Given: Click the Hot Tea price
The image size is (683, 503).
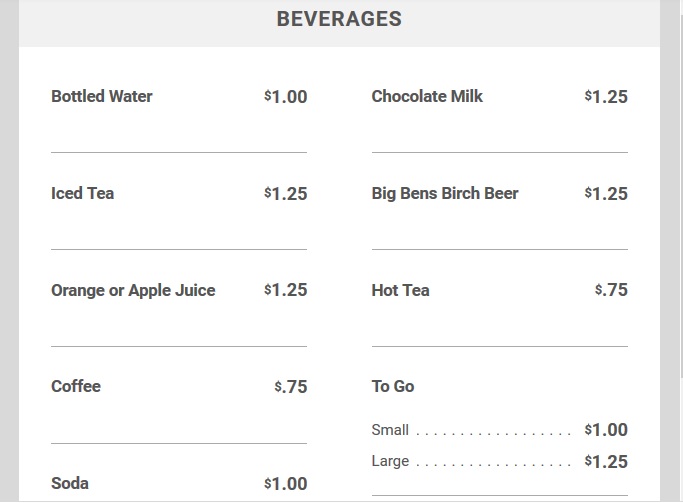Looking at the screenshot, I should click(x=611, y=291).
